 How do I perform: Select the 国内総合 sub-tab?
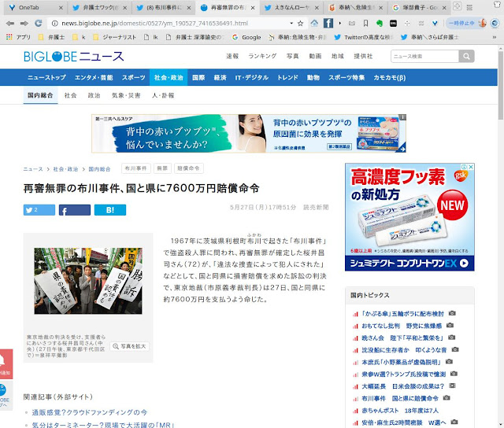[40, 95]
